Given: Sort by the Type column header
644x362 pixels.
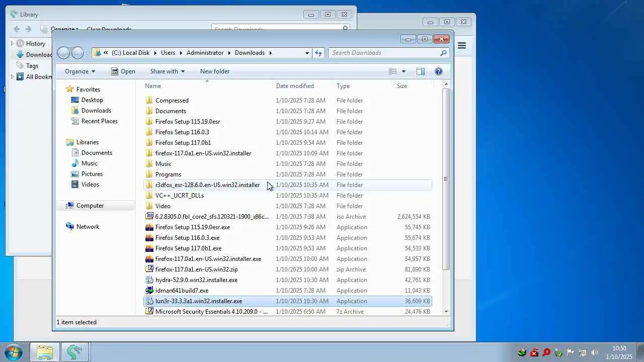Looking at the screenshot, I should point(364,86).
